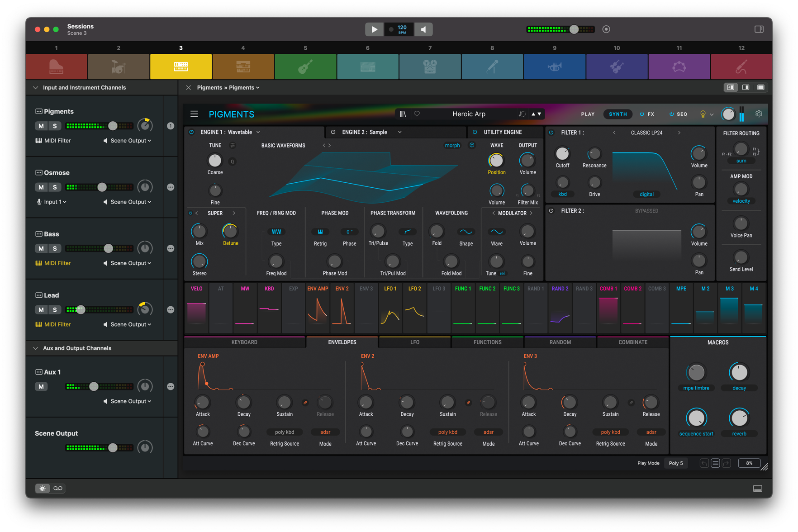Click the green guitar instrument tile in slot 5
The height and width of the screenshot is (532, 798).
(305, 67)
